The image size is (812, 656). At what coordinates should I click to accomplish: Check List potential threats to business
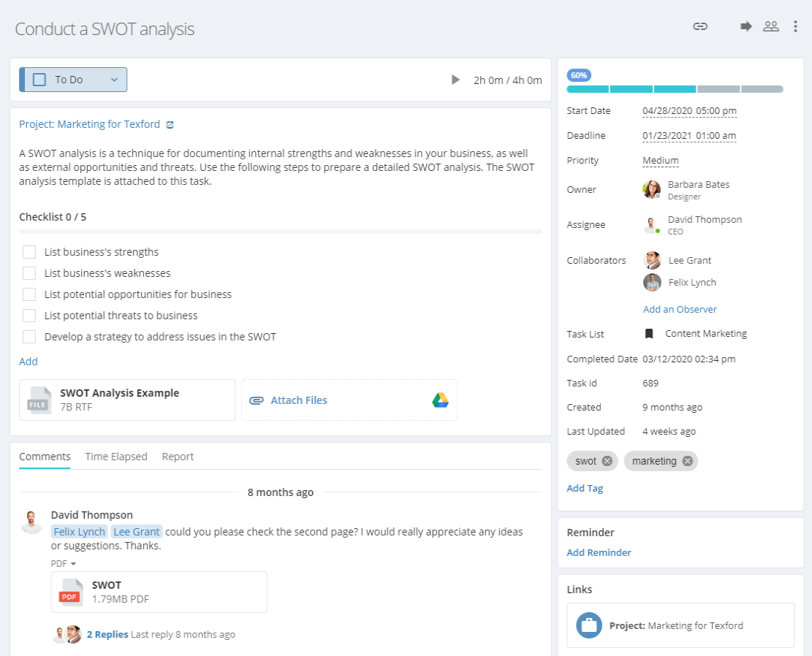pos(29,316)
